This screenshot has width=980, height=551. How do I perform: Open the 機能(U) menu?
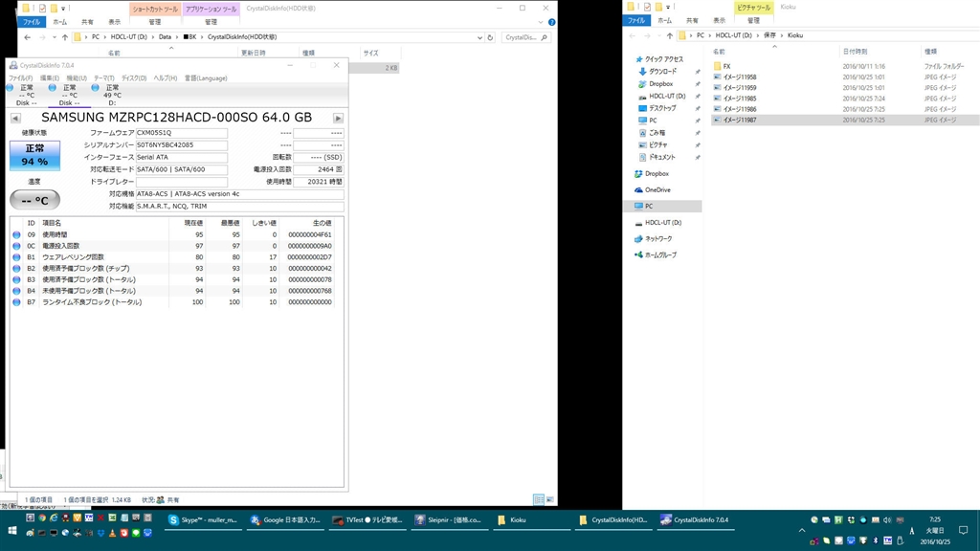[77, 78]
